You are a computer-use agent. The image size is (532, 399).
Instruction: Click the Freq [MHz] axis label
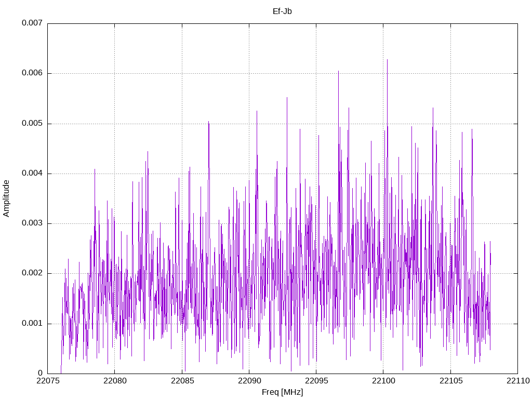pos(282,392)
